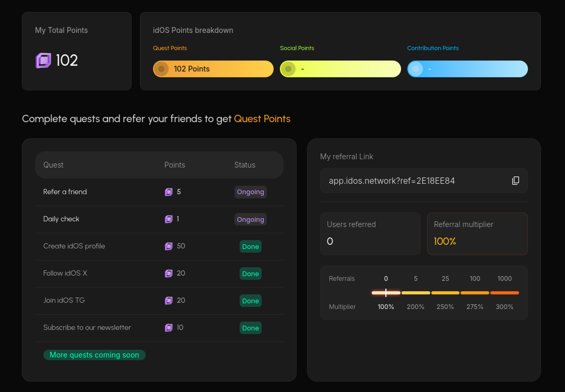Click the Users referred counter showing 0

(370, 234)
